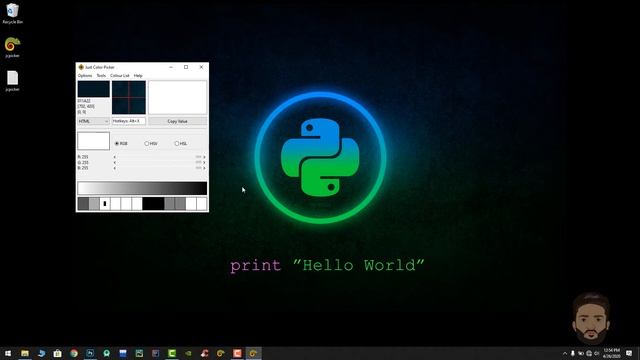
Task: Open the green circular taskbar app icon
Action: coord(107,353)
